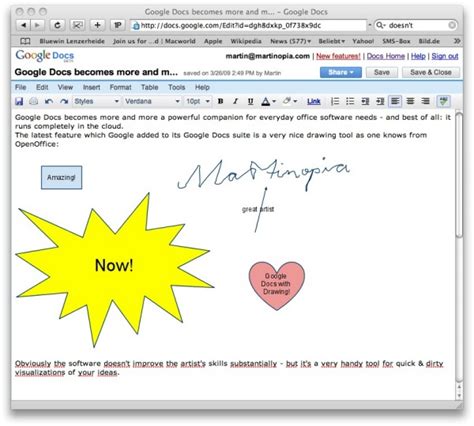Add a bookmark with the plus button
474x426 pixels.
[97, 25]
